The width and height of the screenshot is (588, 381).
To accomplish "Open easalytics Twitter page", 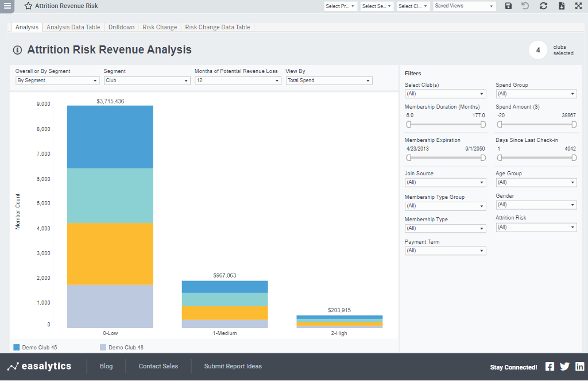I will coord(564,366).
